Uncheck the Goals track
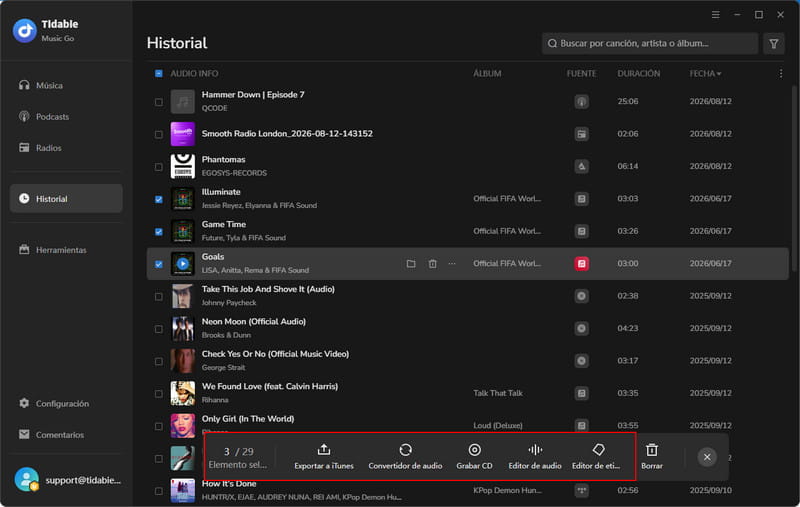 [159, 264]
